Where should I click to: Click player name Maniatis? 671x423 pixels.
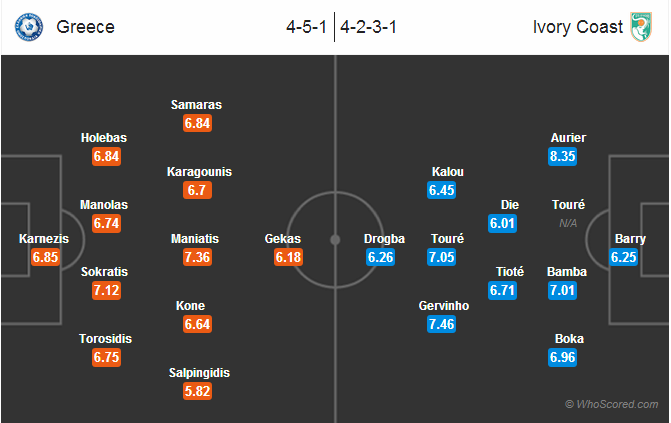pos(195,239)
